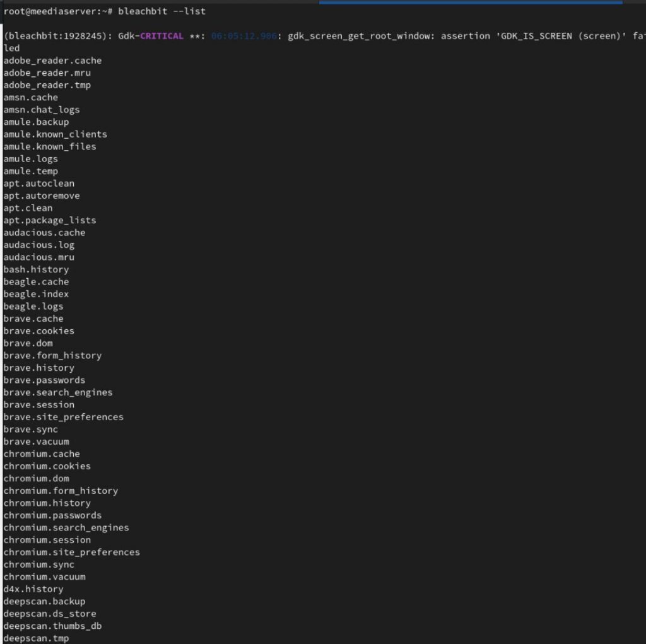Select the bash.history cleaner entry
The width and height of the screenshot is (646, 644).
(x=35, y=269)
